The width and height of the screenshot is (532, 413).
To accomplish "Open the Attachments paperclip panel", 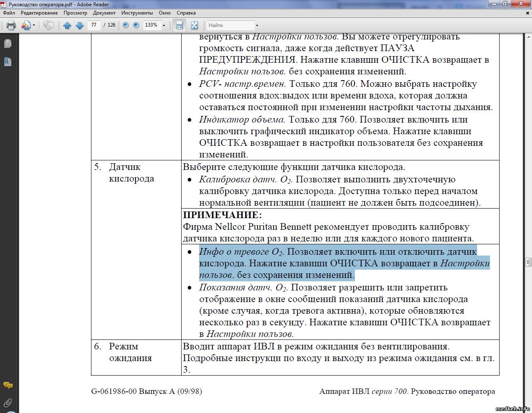I will coord(7,403).
